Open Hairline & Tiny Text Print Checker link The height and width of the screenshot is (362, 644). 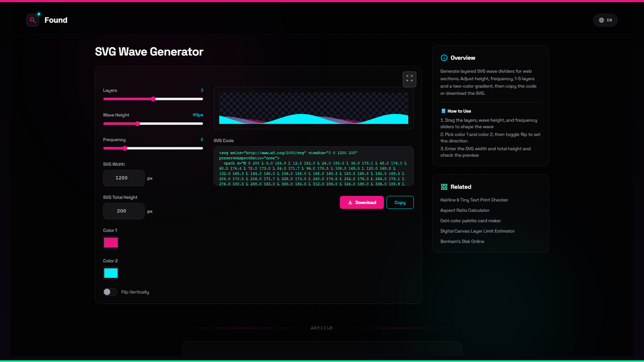(x=474, y=200)
